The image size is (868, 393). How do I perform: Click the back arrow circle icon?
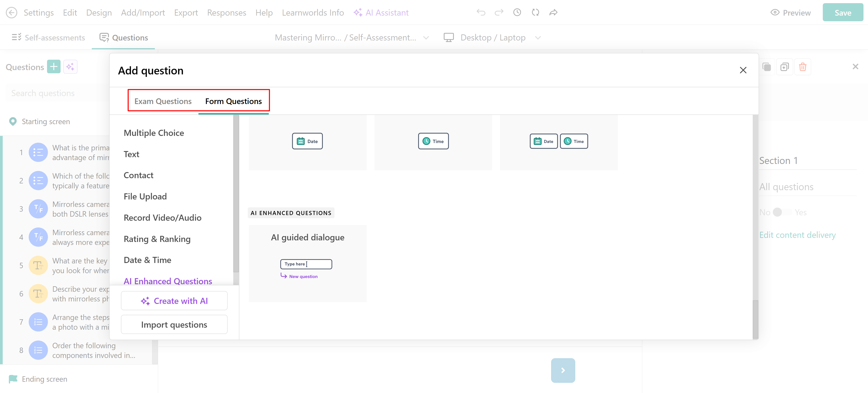12,12
